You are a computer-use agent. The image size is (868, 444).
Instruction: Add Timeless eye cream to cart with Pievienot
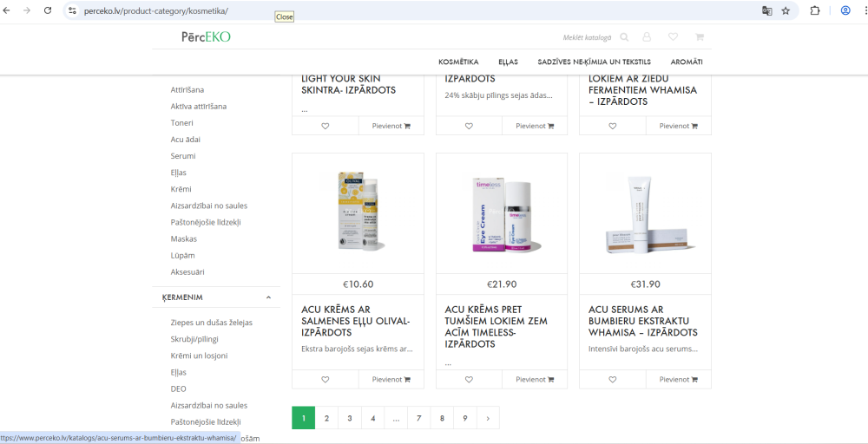coord(534,379)
